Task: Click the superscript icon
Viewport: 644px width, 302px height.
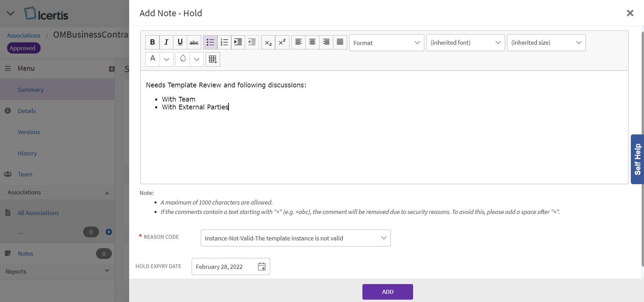Action: point(282,42)
